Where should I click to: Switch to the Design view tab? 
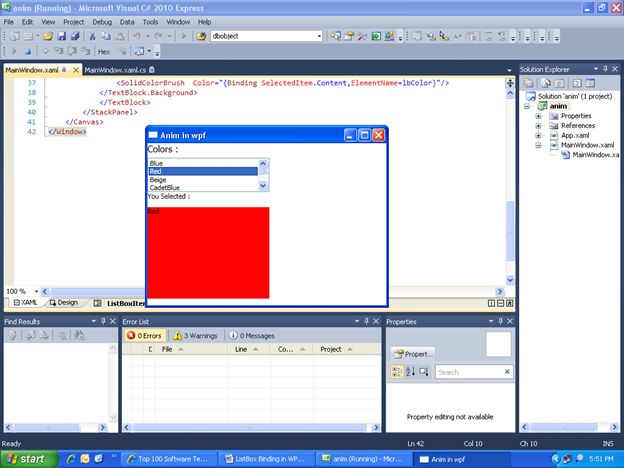[x=62, y=302]
